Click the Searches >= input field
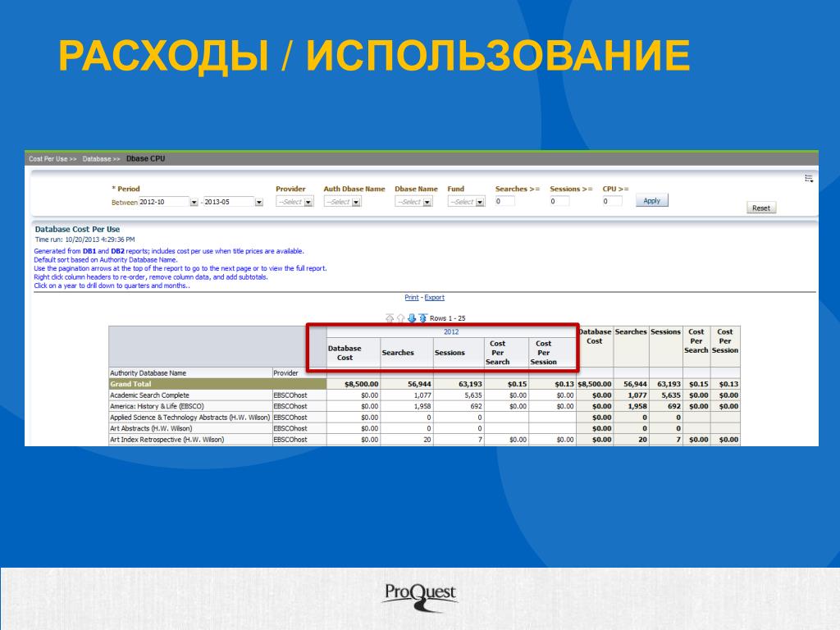Screen dimensions: 840x630 [x=505, y=202]
